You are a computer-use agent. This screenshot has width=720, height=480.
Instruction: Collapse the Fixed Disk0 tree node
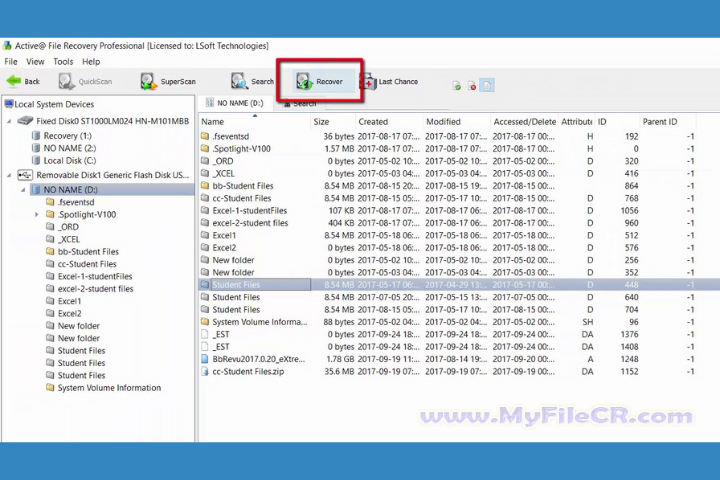pyautogui.click(x=9, y=121)
